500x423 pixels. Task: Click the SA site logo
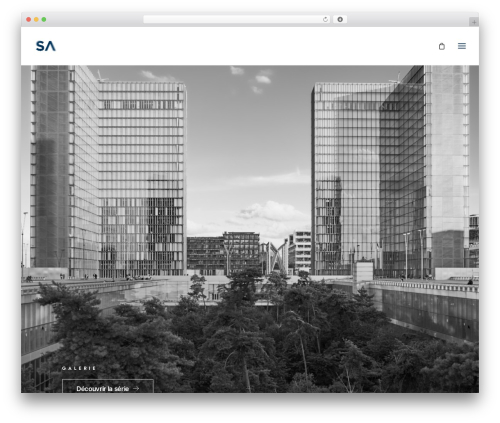pyautogui.click(x=46, y=46)
